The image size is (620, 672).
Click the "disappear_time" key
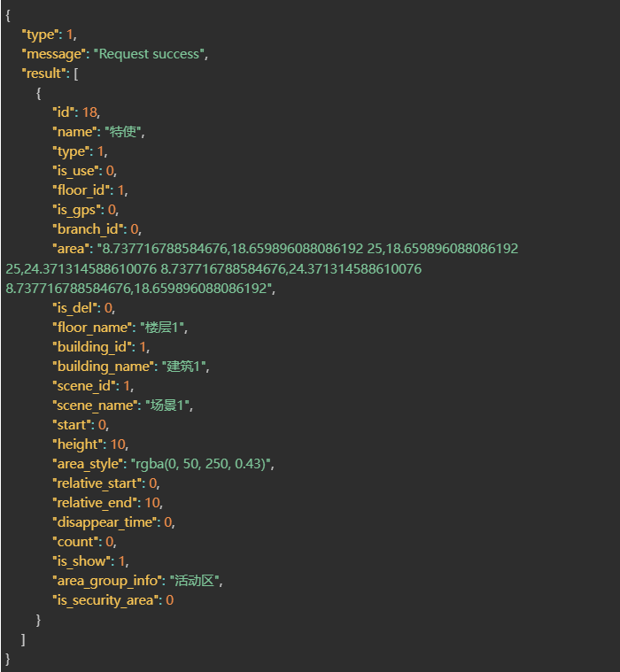(105, 523)
